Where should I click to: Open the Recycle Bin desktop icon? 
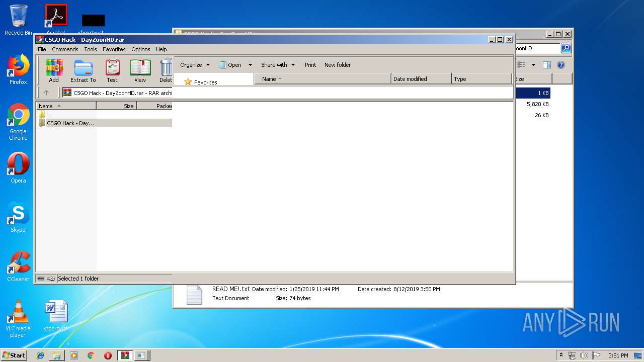pyautogui.click(x=18, y=20)
